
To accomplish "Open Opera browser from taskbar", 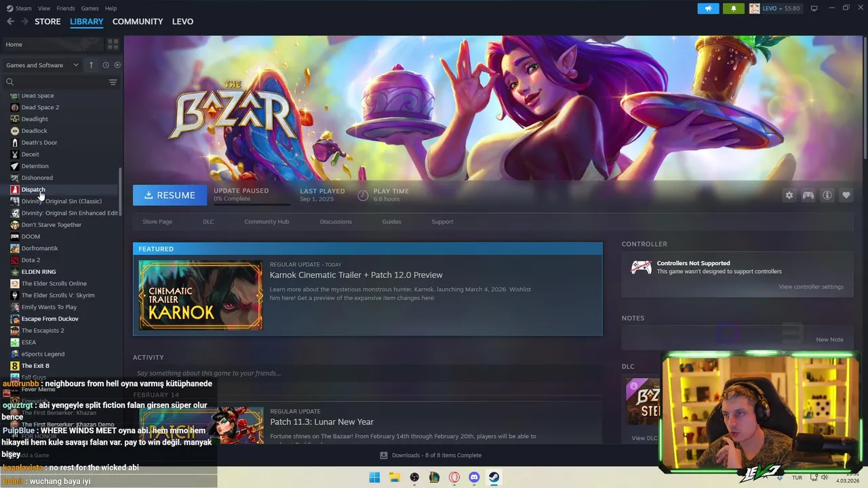I will (x=454, y=477).
